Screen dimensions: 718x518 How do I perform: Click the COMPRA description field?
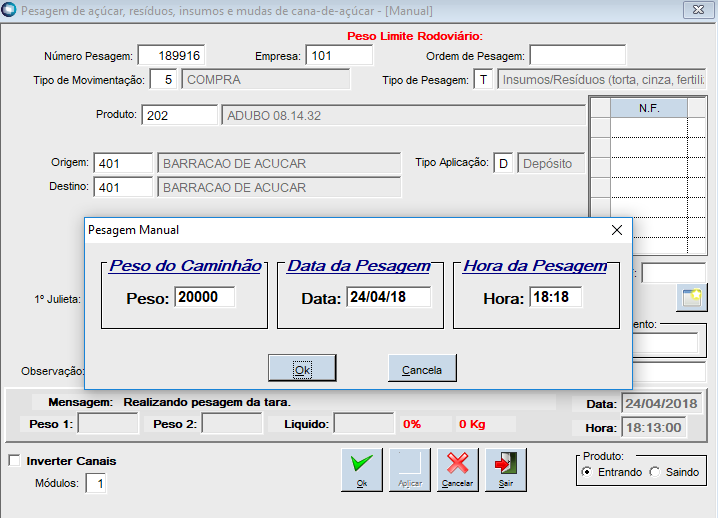(266, 80)
